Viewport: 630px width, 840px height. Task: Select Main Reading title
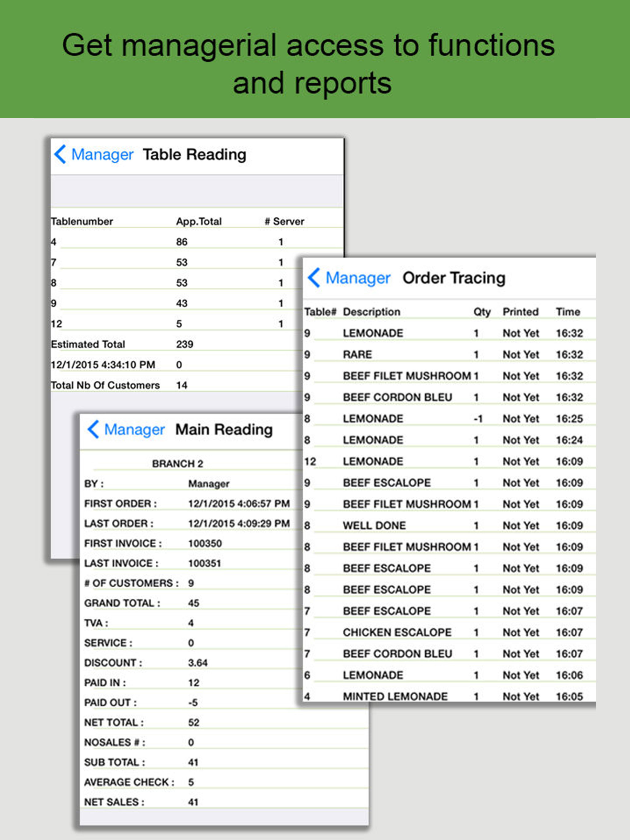(224, 430)
